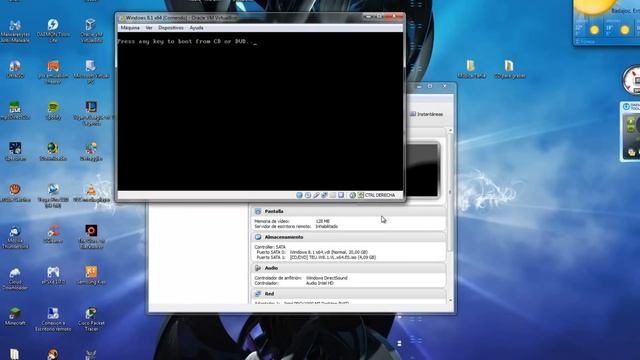Click the Pantalla section monitor icon
Screen dimensions: 640x360
coord(258,211)
